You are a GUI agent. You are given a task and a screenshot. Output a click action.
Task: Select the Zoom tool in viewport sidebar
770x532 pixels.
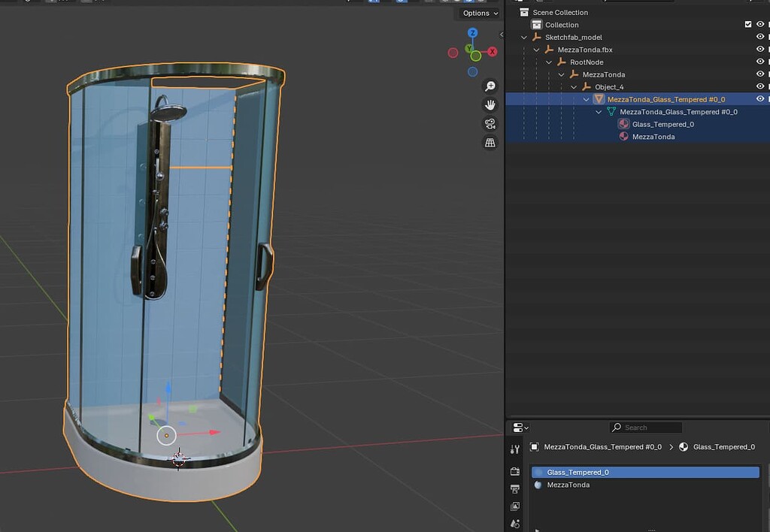(x=490, y=86)
